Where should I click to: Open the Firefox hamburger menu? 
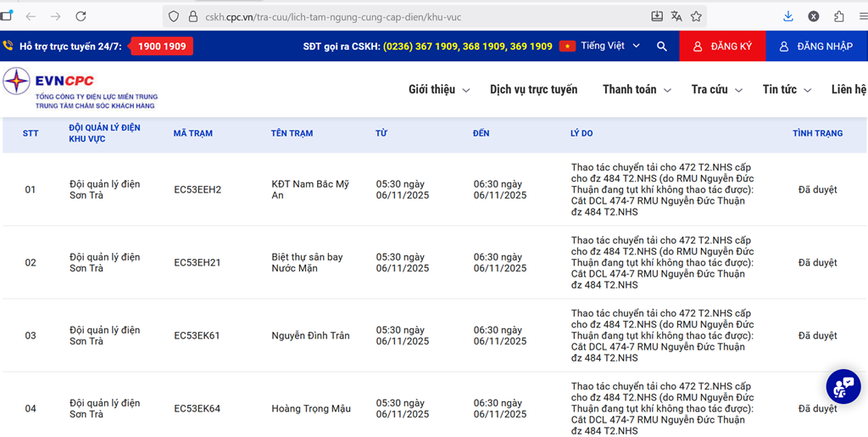point(862,16)
